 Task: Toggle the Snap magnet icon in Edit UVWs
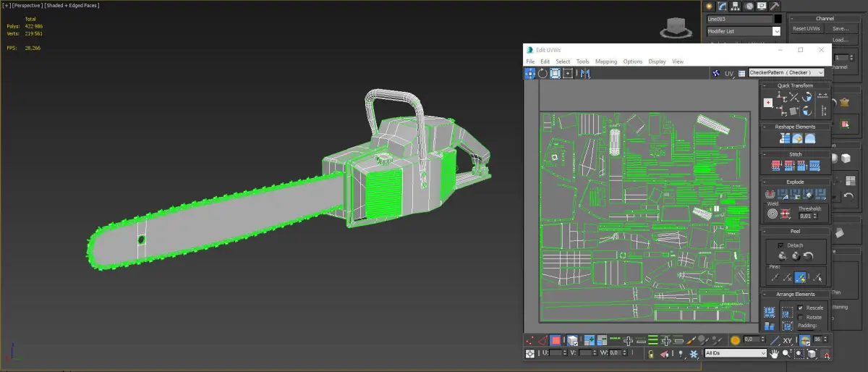pos(827,354)
